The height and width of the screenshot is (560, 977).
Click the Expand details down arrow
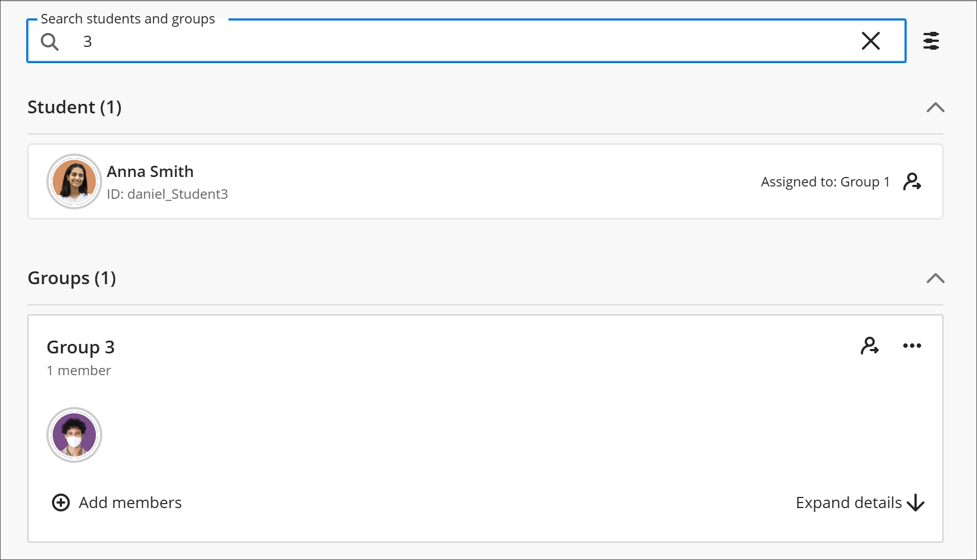(916, 502)
